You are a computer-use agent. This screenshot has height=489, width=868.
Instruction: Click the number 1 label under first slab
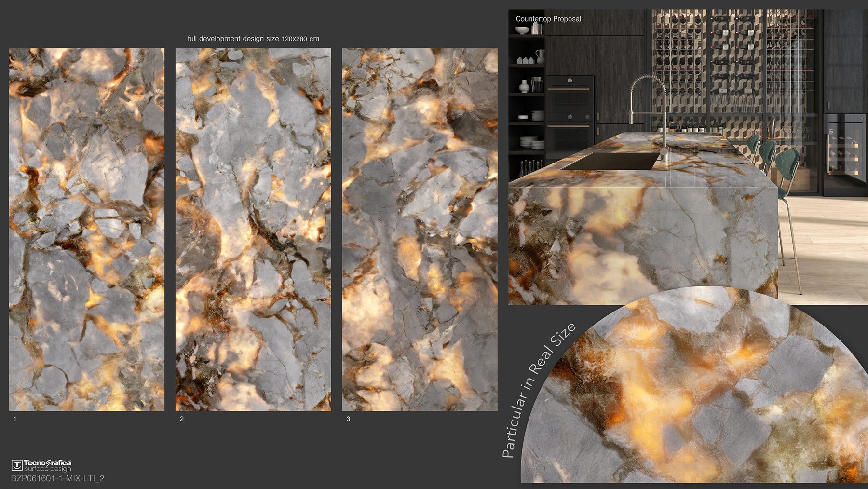click(x=15, y=419)
